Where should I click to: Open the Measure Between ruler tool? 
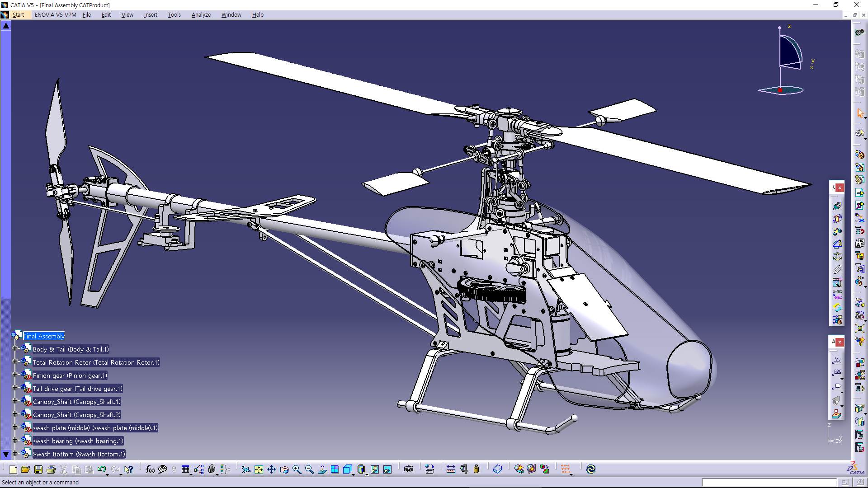[x=451, y=469]
